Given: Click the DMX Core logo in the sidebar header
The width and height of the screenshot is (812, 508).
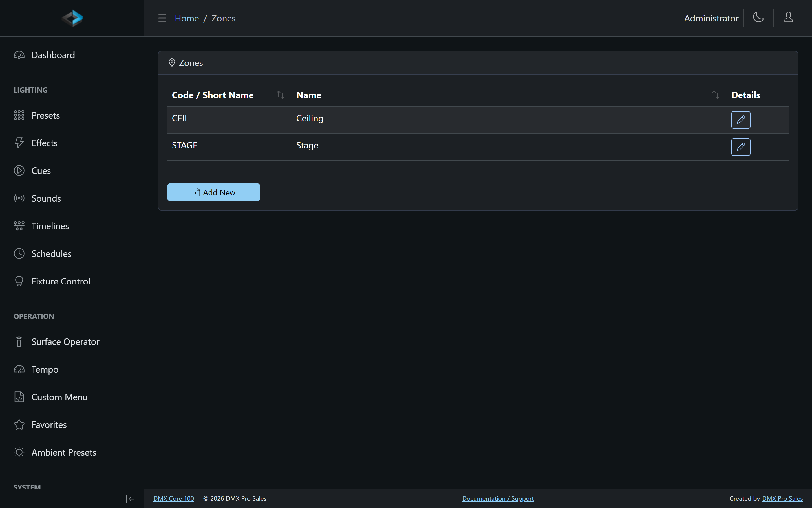Looking at the screenshot, I should pos(72,18).
